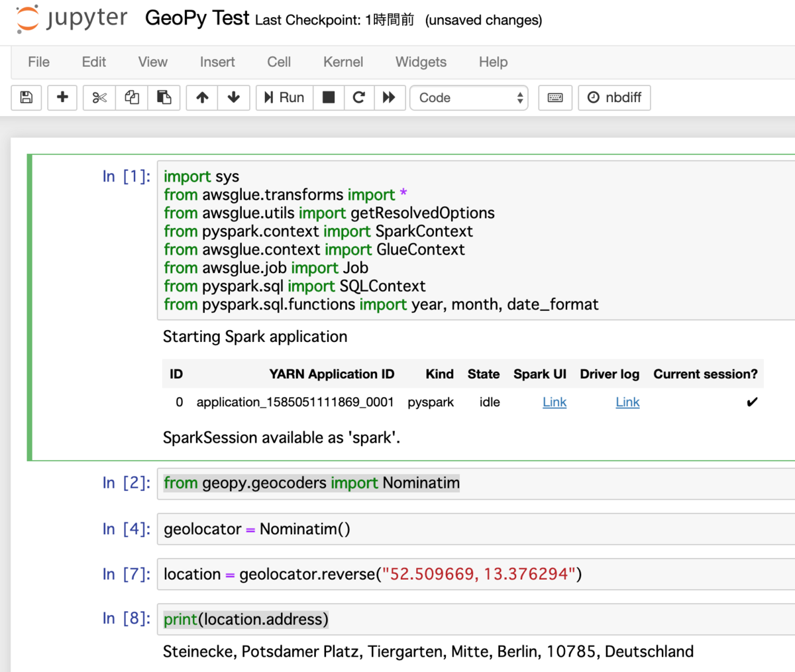Restart kernel and re-run whole notebook icon
Image resolution: width=795 pixels, height=672 pixels.
point(390,97)
